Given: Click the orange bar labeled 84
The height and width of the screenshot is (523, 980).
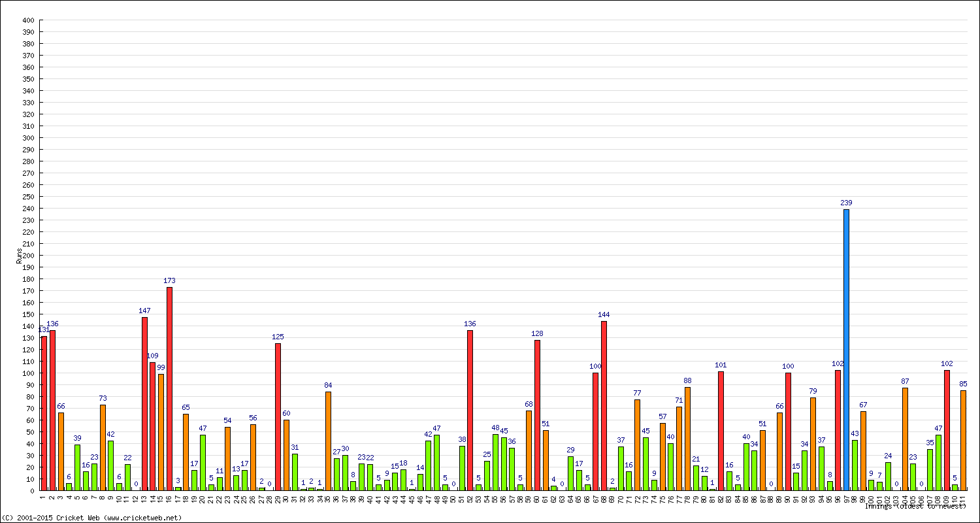Looking at the screenshot, I should click(328, 441).
